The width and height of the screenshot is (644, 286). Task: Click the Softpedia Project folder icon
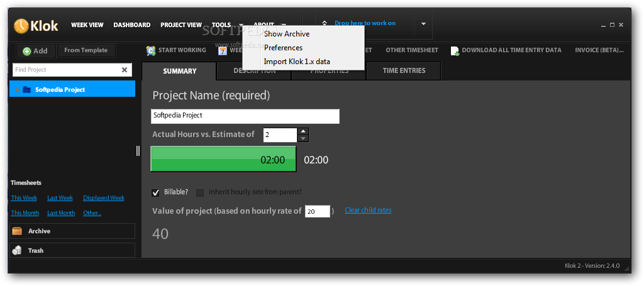pyautogui.click(x=26, y=89)
